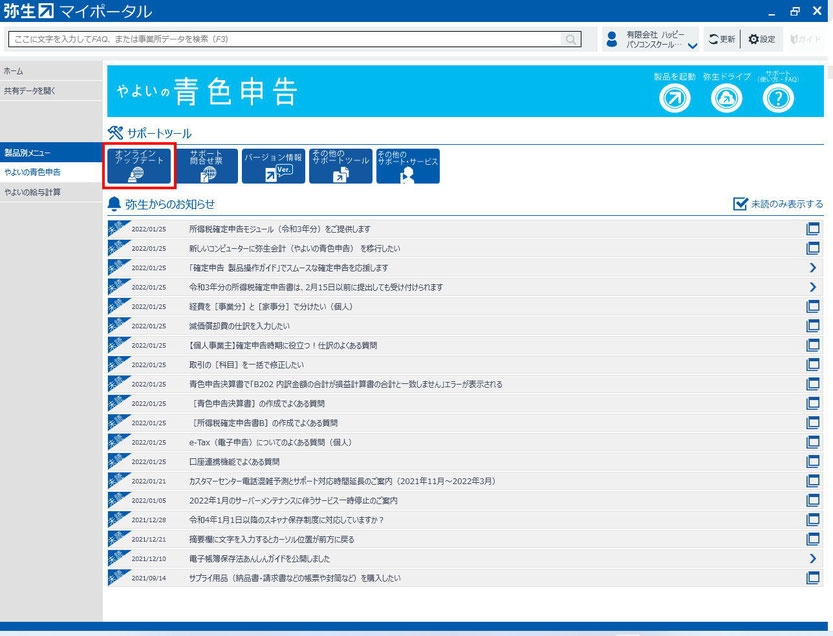This screenshot has height=636, width=833.
Task: Open news 取引の[科目]を一括で修正したい
Action: pyautogui.click(x=246, y=365)
